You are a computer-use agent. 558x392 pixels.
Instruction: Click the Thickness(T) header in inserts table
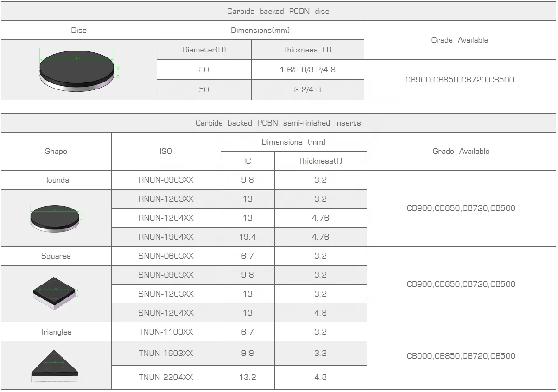tap(320, 161)
